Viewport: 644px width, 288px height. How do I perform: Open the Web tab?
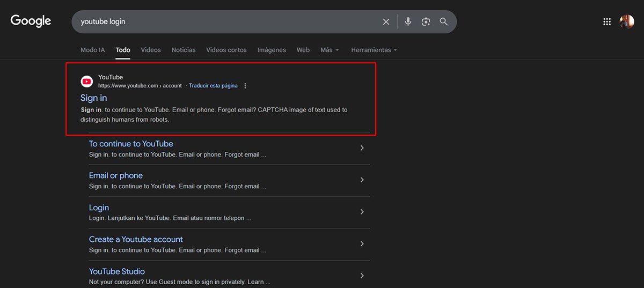pos(303,50)
